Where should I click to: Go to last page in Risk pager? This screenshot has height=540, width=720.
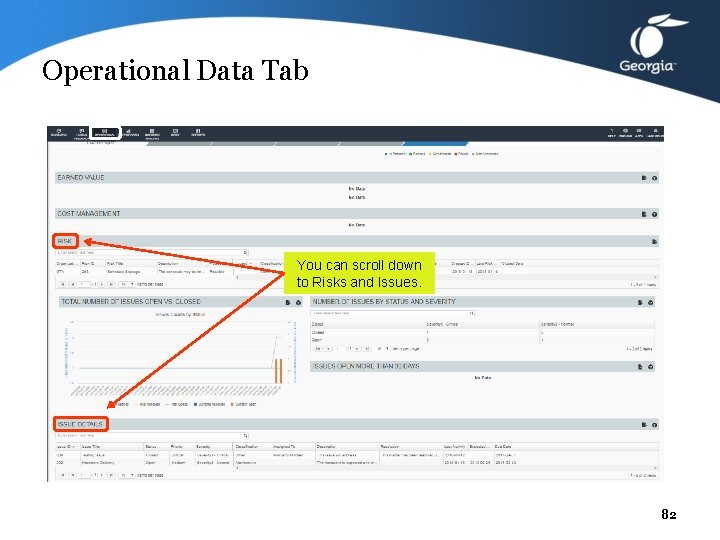111,285
